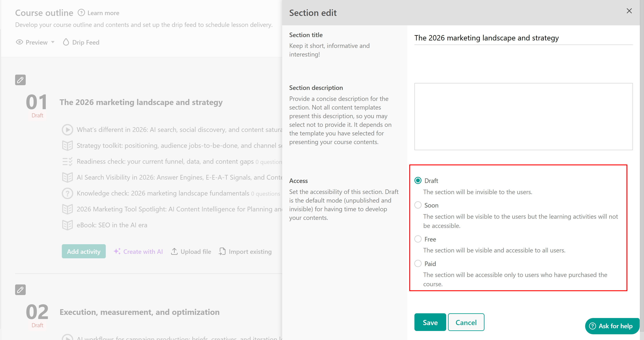Image resolution: width=644 pixels, height=340 pixels.
Task: Click the Drip Feed droplet icon
Action: tap(66, 42)
